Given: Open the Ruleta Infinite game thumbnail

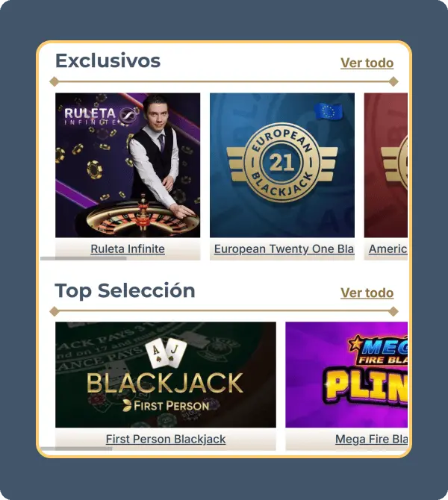Looking at the screenshot, I should coord(128,165).
